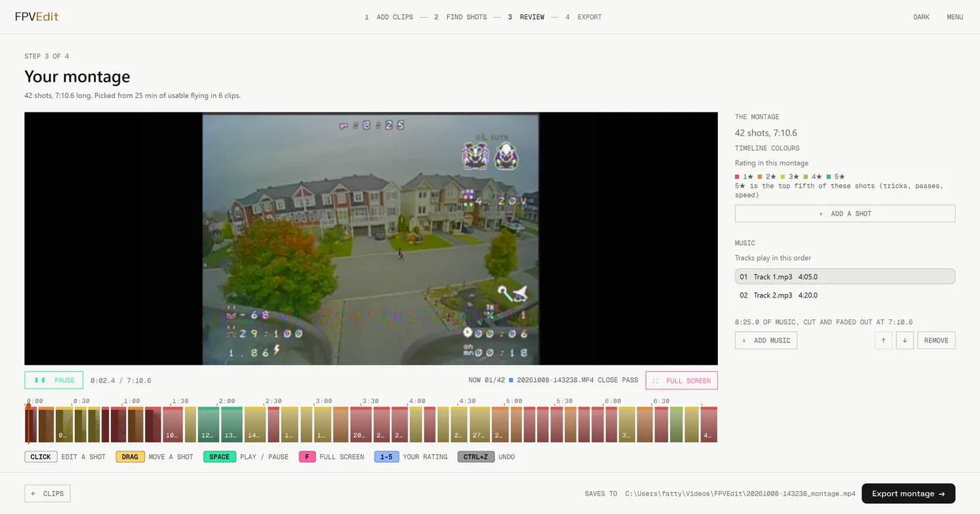Go to step 1 Add Clips
Viewport: 980px width, 514px height.
coord(389,17)
